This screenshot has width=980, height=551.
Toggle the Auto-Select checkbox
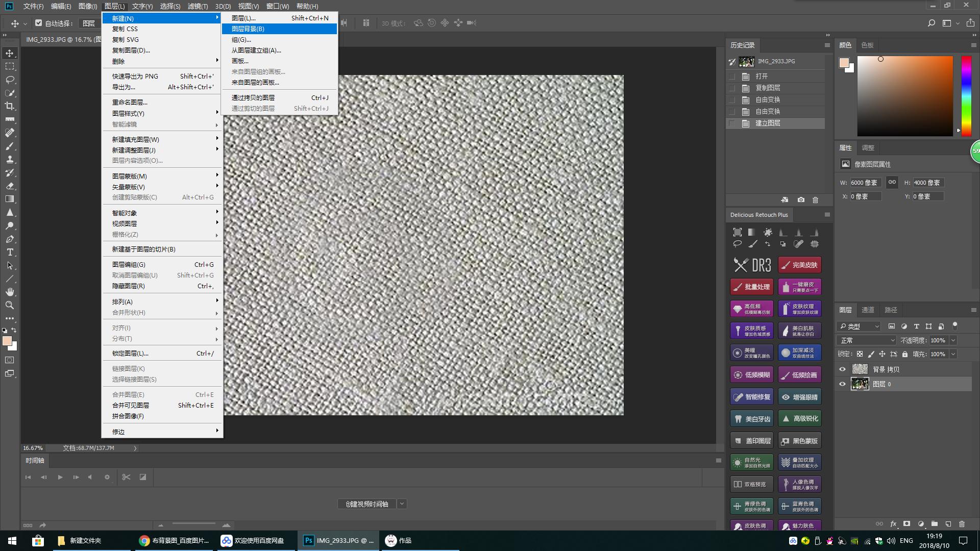(x=39, y=23)
